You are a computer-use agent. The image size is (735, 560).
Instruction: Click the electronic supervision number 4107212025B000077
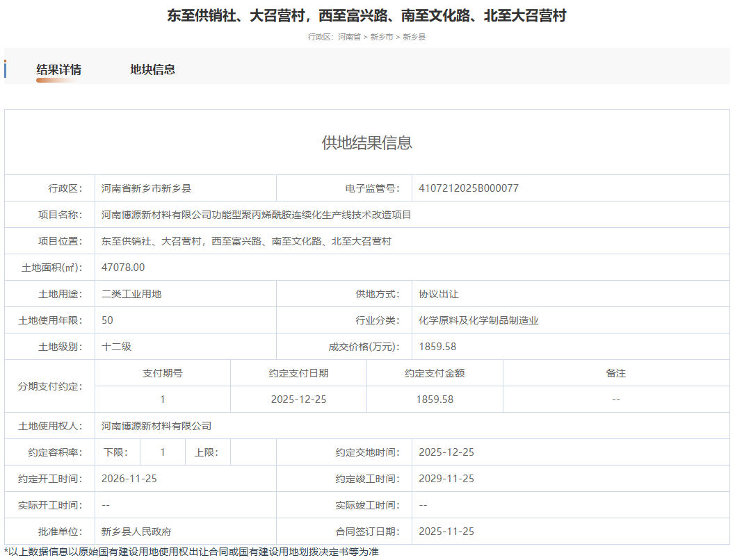pos(468,188)
